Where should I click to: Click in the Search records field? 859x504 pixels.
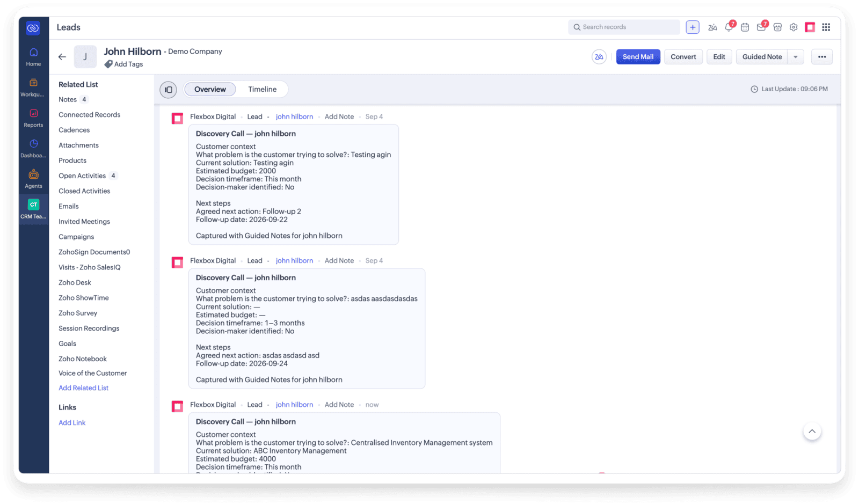(624, 27)
